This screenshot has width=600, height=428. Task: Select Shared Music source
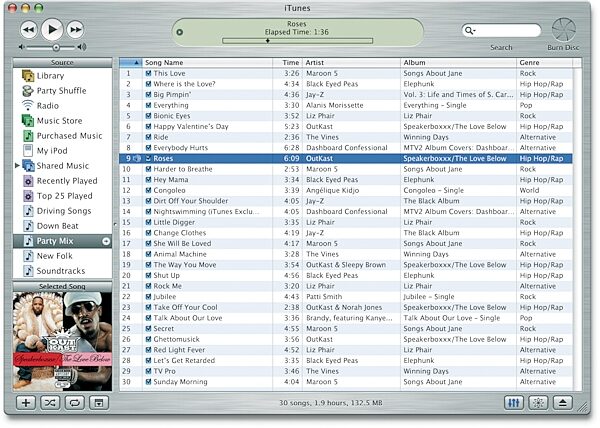[55, 166]
